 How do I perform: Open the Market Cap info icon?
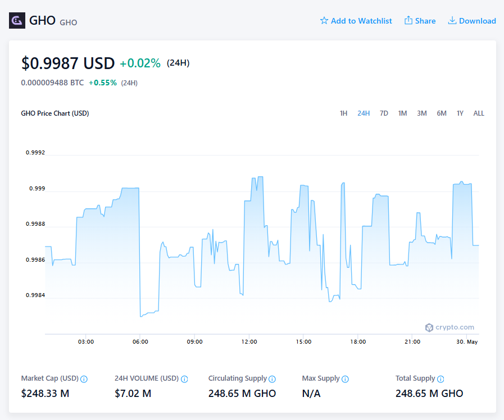pyautogui.click(x=84, y=379)
